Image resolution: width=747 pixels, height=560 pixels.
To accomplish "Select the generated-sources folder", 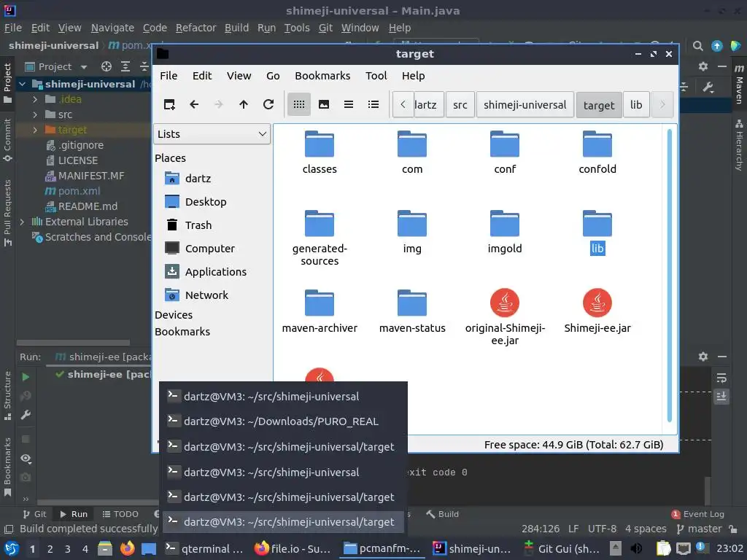I will (x=320, y=238).
